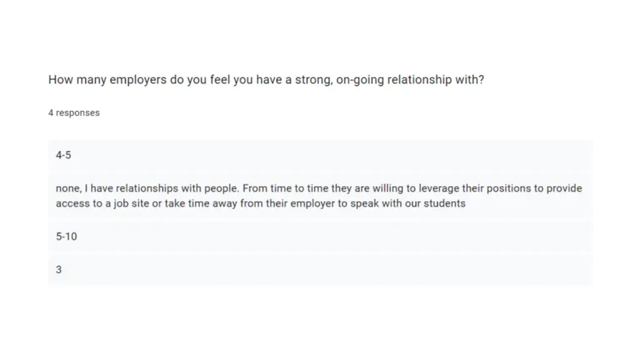Select the '4 responses' count label
Viewport: 644px width, 362px height.
click(74, 113)
